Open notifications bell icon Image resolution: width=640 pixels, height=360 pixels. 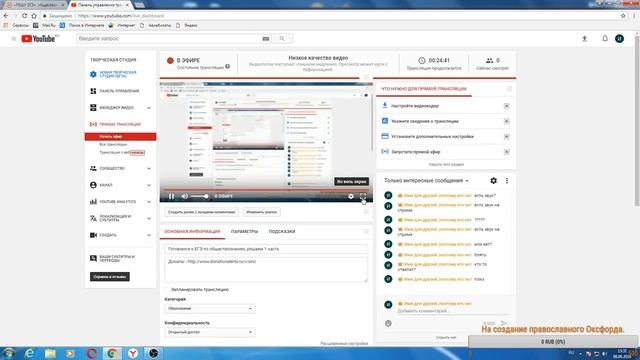coord(605,38)
